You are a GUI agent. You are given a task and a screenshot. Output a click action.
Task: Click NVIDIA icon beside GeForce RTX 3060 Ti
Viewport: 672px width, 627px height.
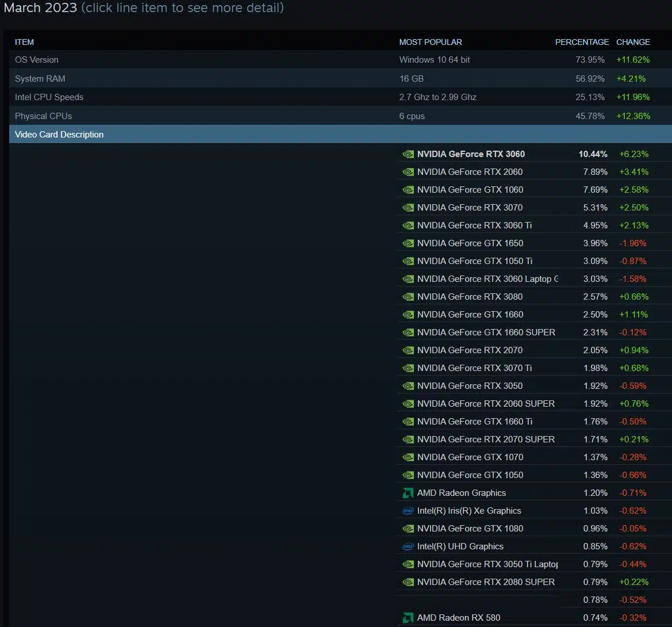click(x=408, y=225)
